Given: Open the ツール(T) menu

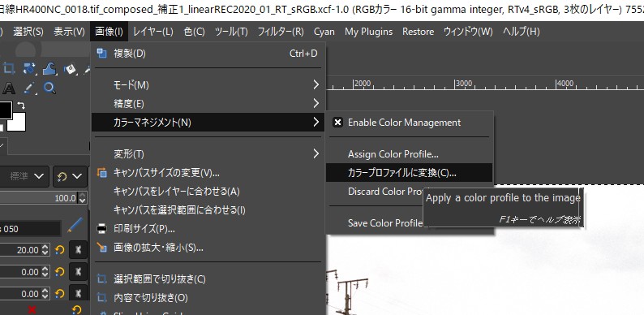Looking at the screenshot, I should coord(231,32).
